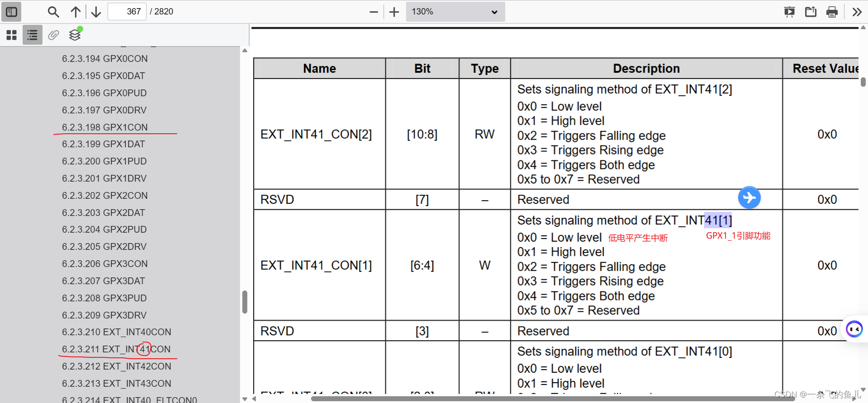The height and width of the screenshot is (403, 868).
Task: Go to next page arrow
Action: coord(96,12)
